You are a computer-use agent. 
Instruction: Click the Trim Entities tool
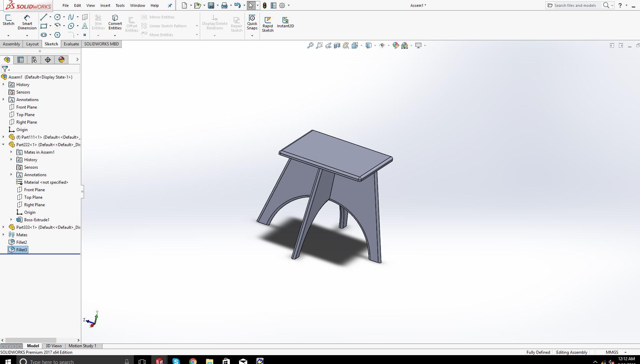click(x=98, y=22)
